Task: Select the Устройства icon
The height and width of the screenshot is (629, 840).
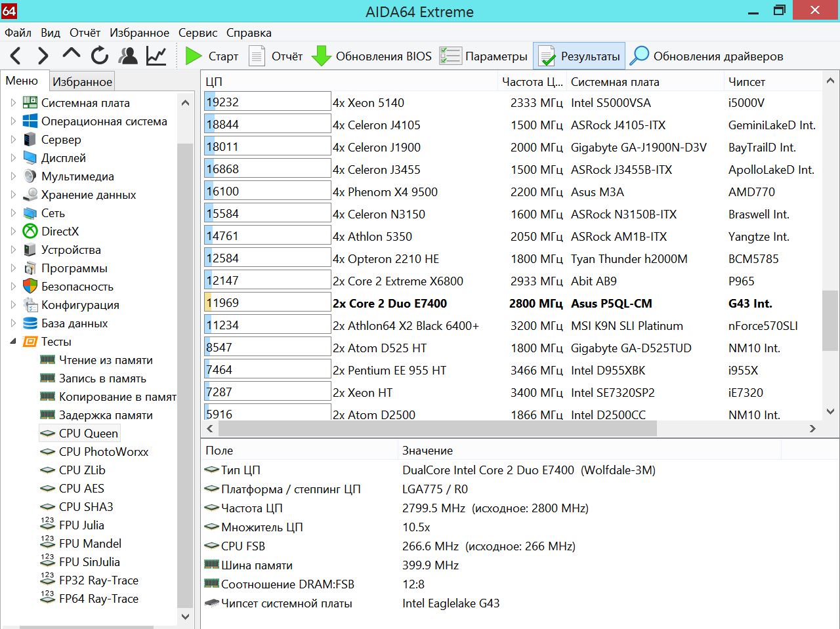Action: click(30, 249)
